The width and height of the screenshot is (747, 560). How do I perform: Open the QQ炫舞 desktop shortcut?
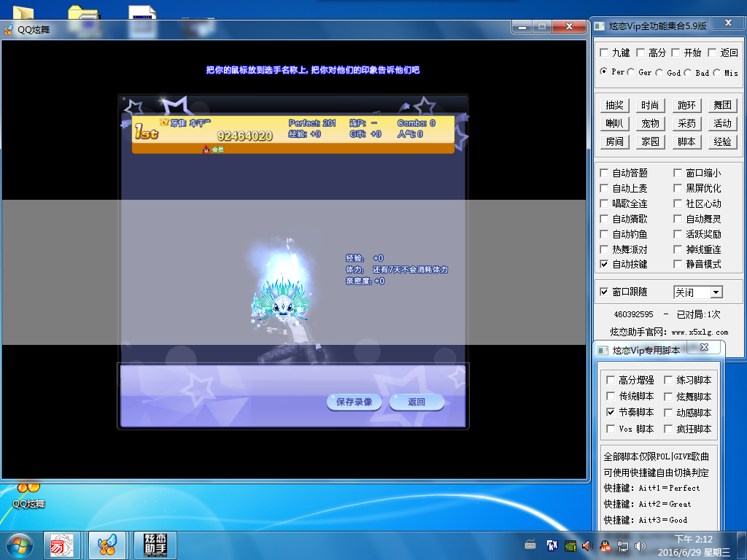(28, 495)
